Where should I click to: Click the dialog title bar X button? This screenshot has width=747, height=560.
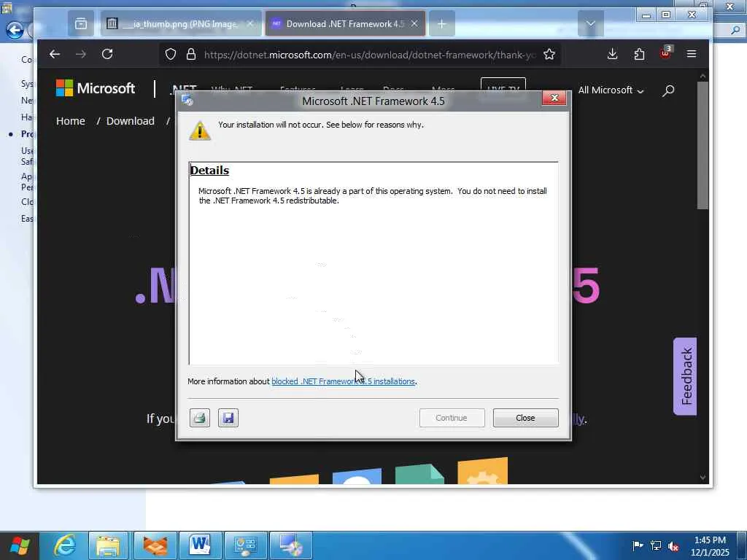[554, 98]
